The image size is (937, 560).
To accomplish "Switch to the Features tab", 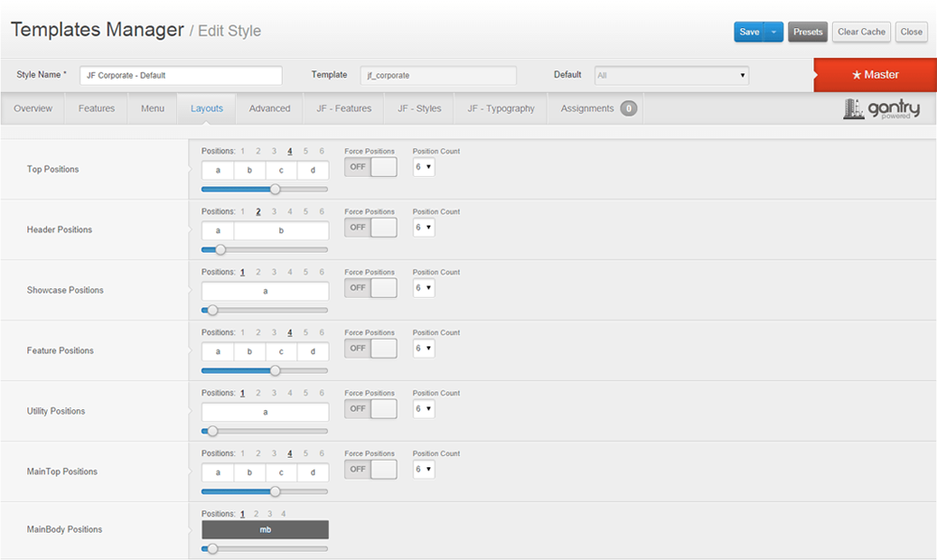I will [97, 109].
